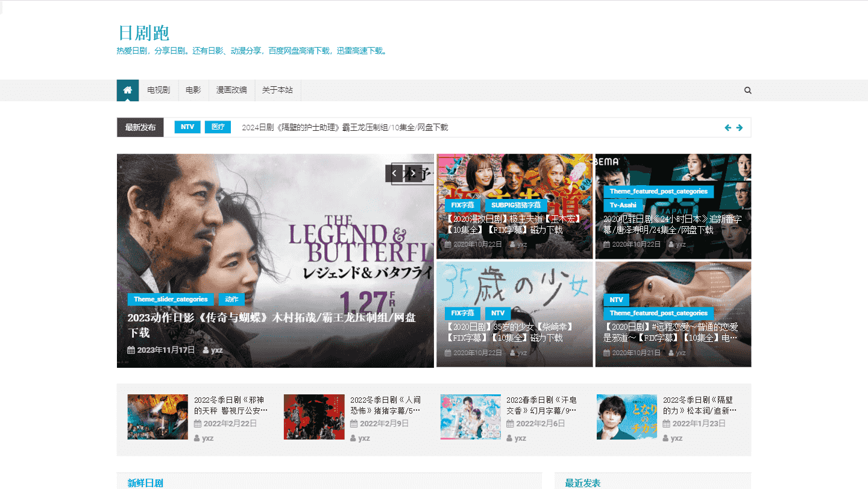
Task: Click the NTV tag on 35岁的少女 card
Action: pos(498,314)
